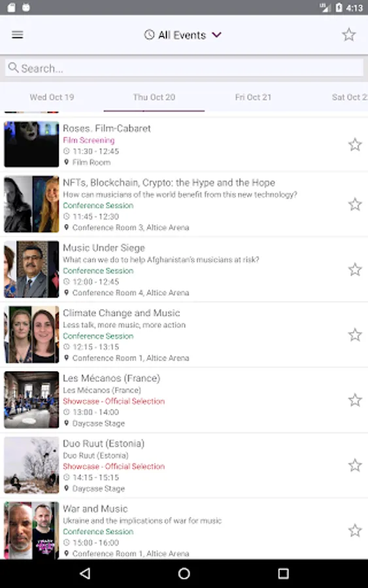Viewport: 368px width, 588px height.
Task: Star the NFTs, Blockchain, Crypto session
Action: (x=355, y=204)
